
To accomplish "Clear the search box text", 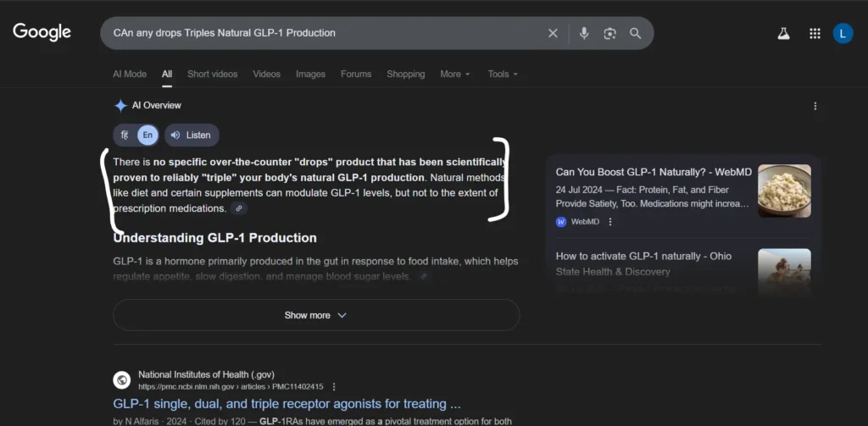I will [553, 33].
